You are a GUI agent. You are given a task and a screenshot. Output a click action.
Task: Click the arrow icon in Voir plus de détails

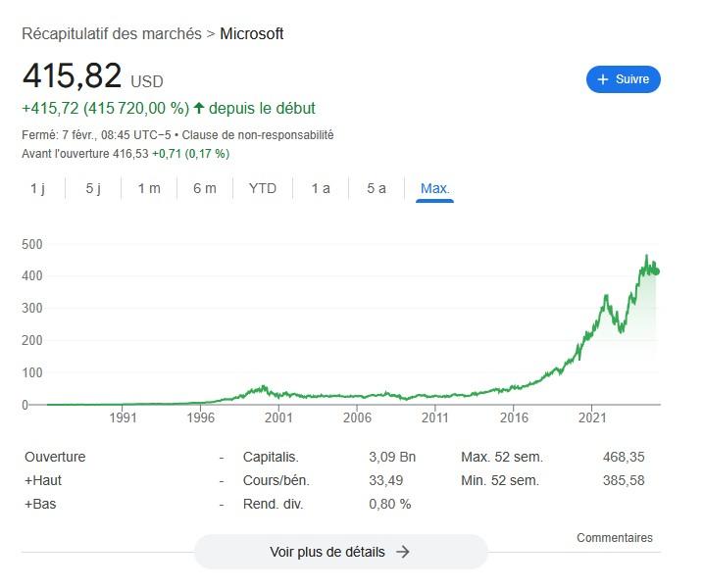point(403,552)
